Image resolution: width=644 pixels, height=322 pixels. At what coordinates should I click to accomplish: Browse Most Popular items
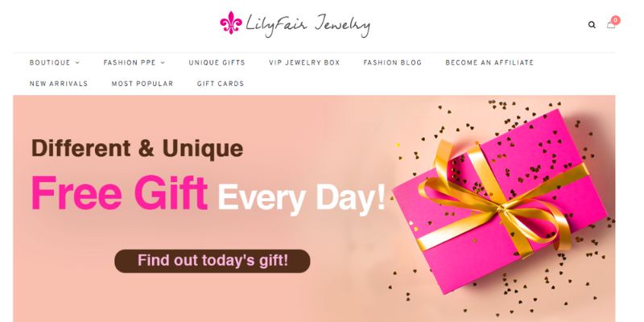coord(142,84)
